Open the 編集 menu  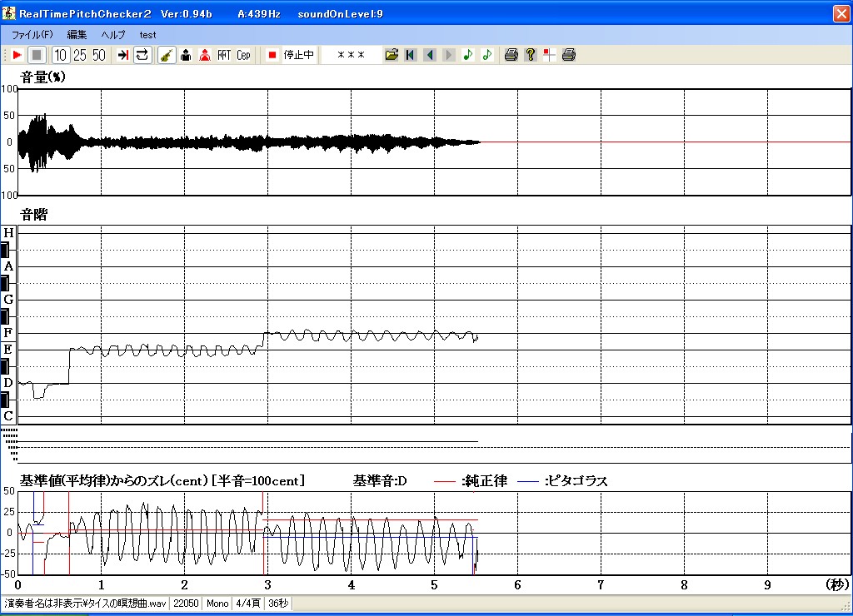[x=77, y=35]
